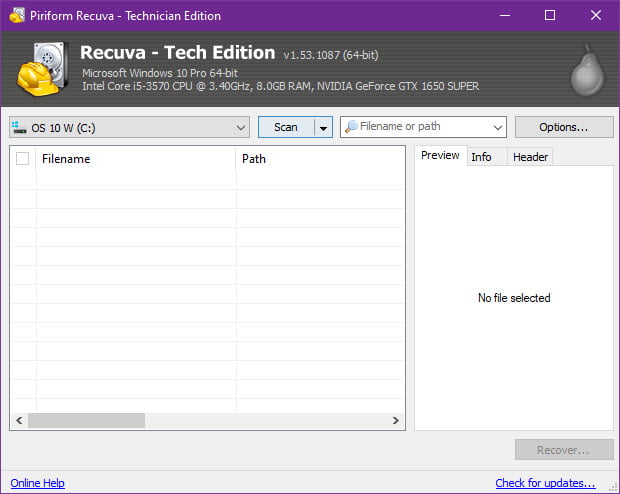620x494 pixels.
Task: Open the OS 10 W (C:) drive dropdown
Action: 129,127
